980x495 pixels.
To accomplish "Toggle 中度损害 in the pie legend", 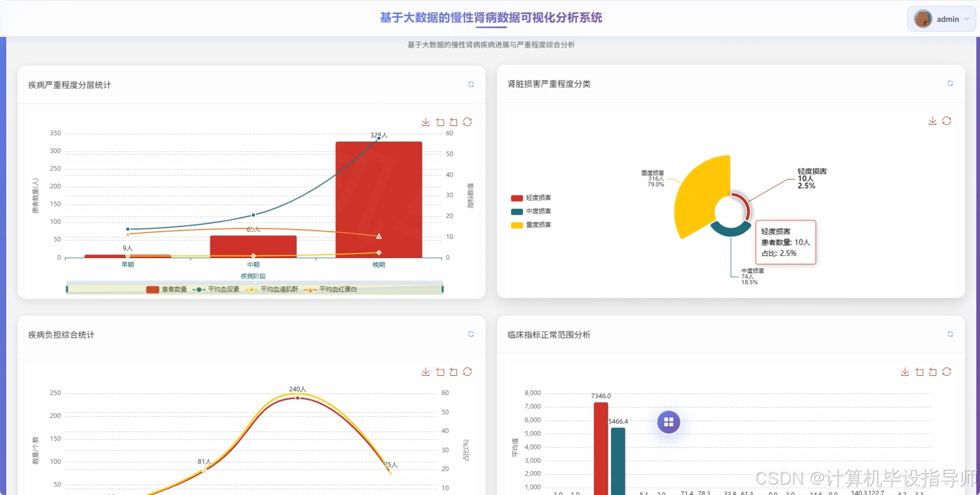I will pos(531,211).
